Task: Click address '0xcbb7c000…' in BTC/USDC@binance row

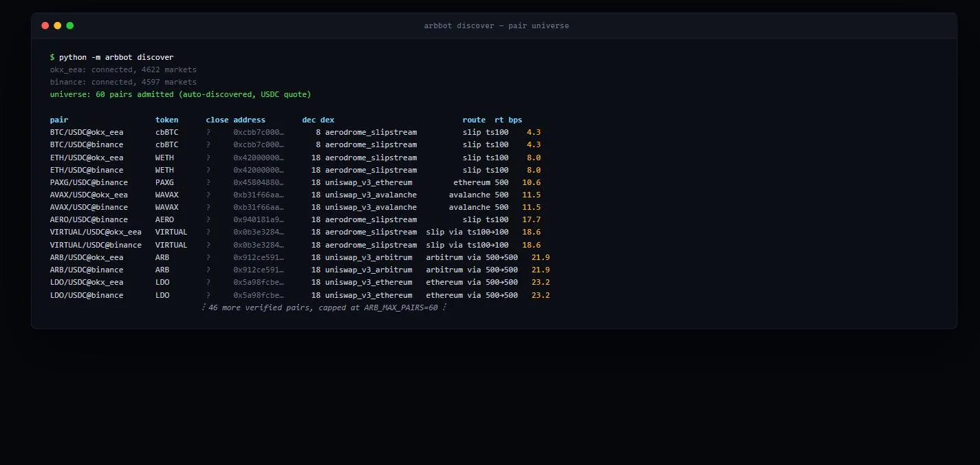Action: coord(259,144)
